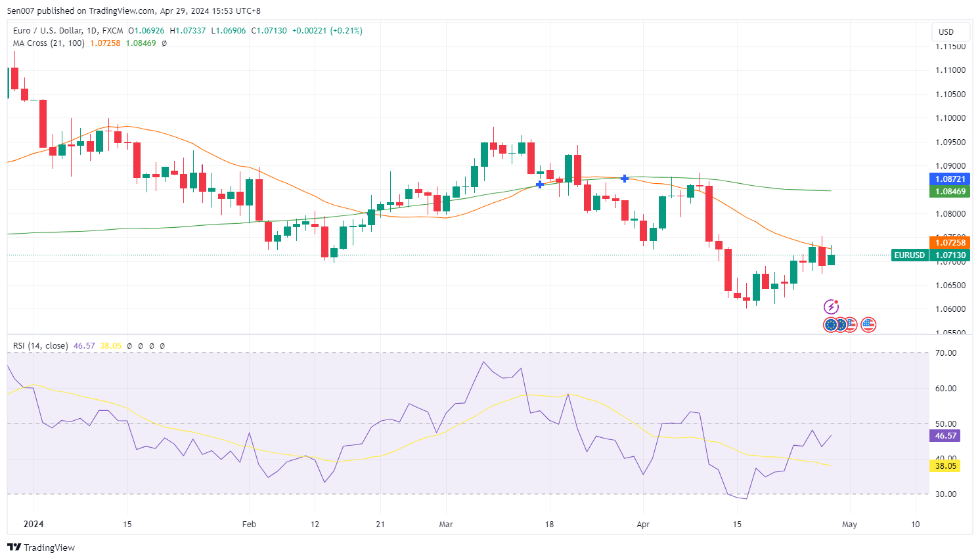Click the rightmost US flag economic event icon
This screenshot has height=560, width=980.
(x=868, y=324)
